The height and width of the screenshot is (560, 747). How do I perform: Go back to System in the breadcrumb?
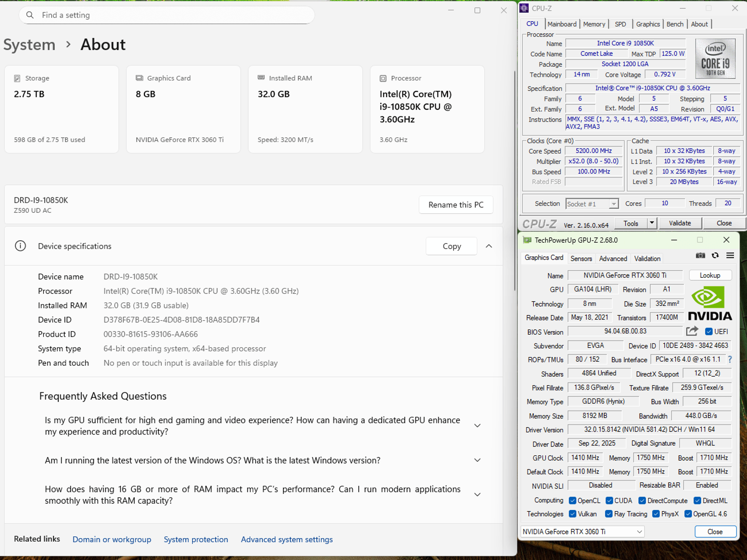pyautogui.click(x=29, y=44)
